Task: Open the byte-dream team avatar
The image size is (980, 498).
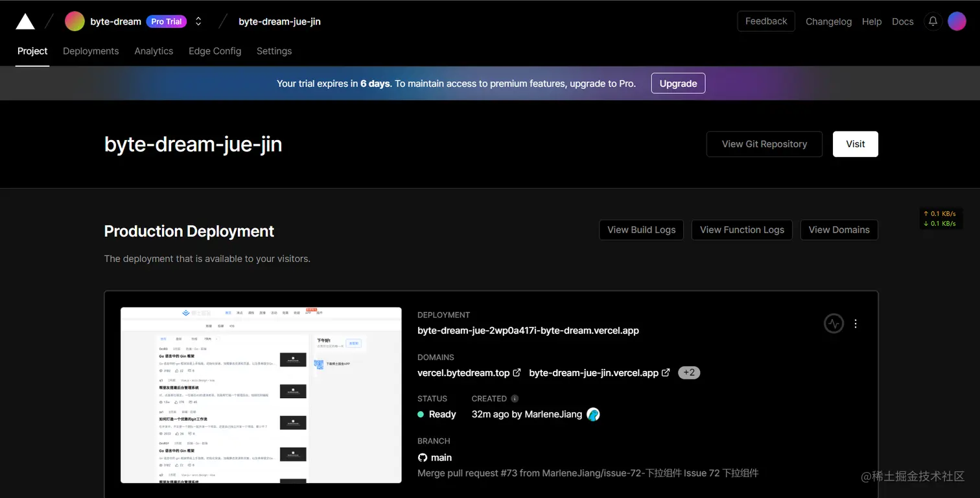Action: point(75,21)
